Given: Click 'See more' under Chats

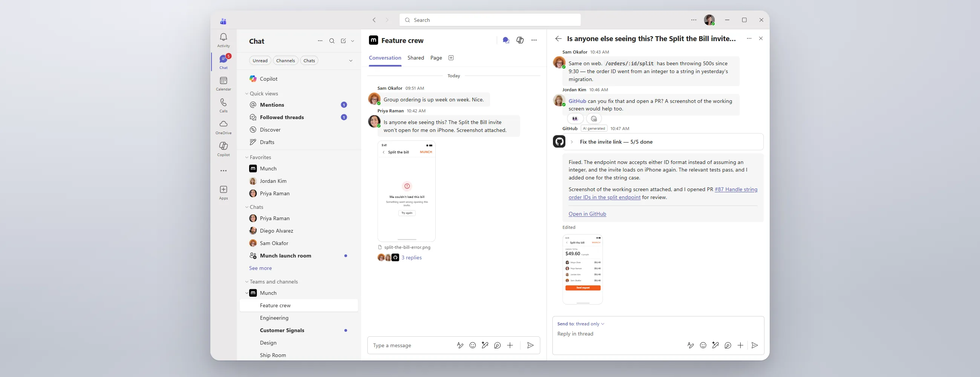Looking at the screenshot, I should coord(260,268).
